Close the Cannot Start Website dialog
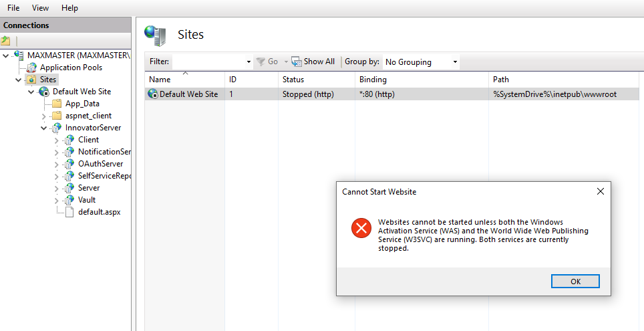Image resolution: width=644 pixels, height=331 pixels. [600, 191]
